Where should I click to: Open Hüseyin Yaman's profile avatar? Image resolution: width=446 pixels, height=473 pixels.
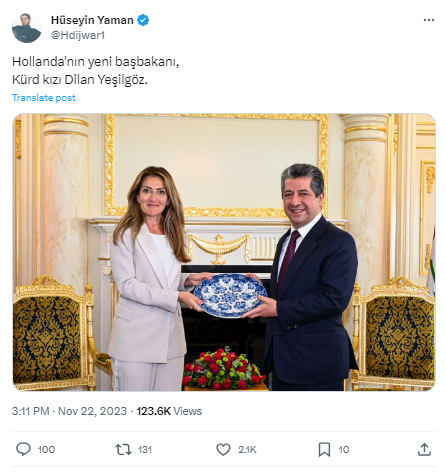point(27,28)
